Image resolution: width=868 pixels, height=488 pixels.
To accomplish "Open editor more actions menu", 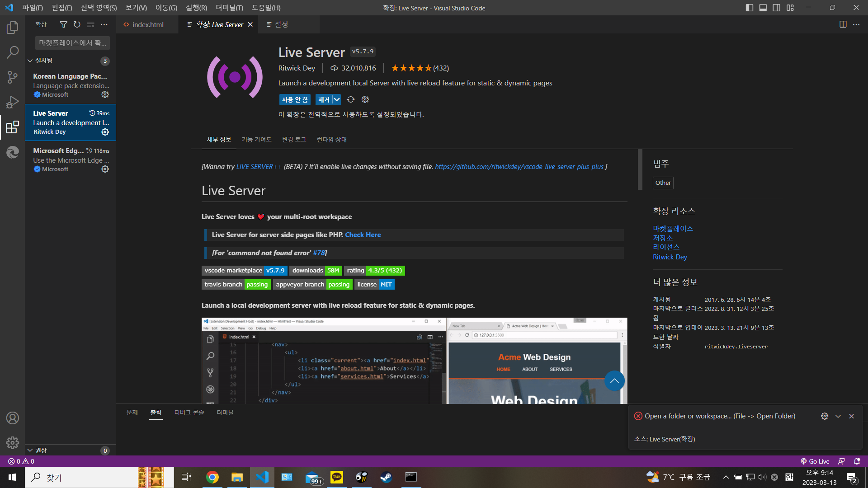I will pos(856,24).
